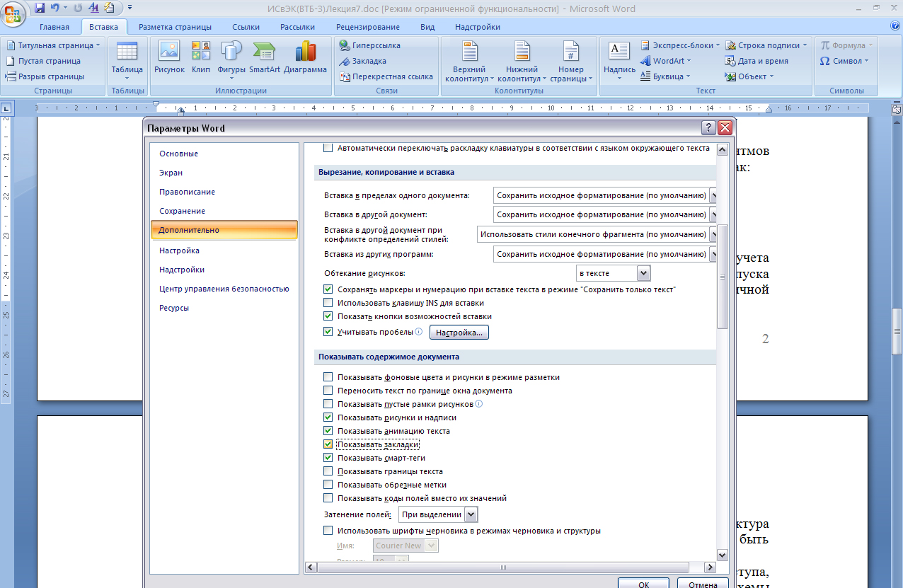Open the Символ symbol menu
The image size is (903, 588).
pos(844,61)
